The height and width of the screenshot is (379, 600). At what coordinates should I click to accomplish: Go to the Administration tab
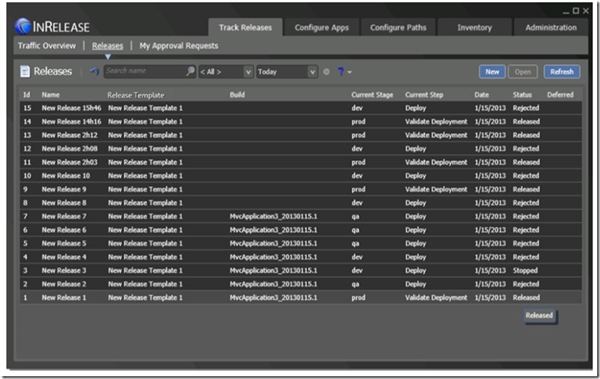(x=551, y=28)
